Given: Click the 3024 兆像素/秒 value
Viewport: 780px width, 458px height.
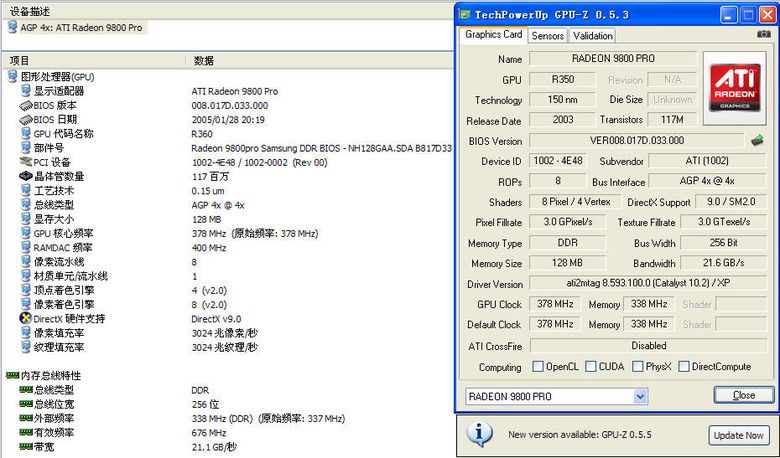Looking at the screenshot, I should 224,333.
